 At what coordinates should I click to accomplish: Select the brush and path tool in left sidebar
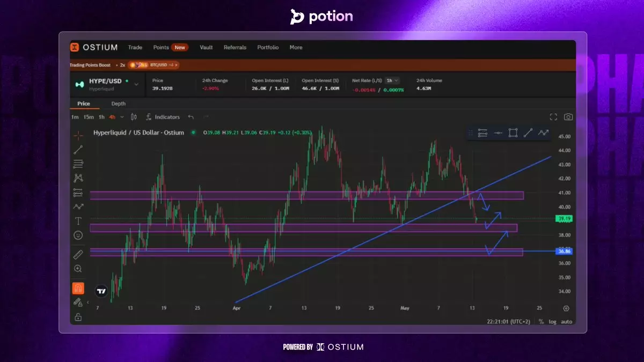(78, 206)
